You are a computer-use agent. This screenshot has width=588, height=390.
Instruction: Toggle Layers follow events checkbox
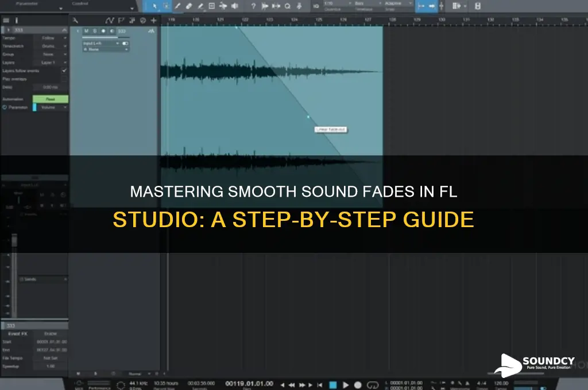coord(64,71)
